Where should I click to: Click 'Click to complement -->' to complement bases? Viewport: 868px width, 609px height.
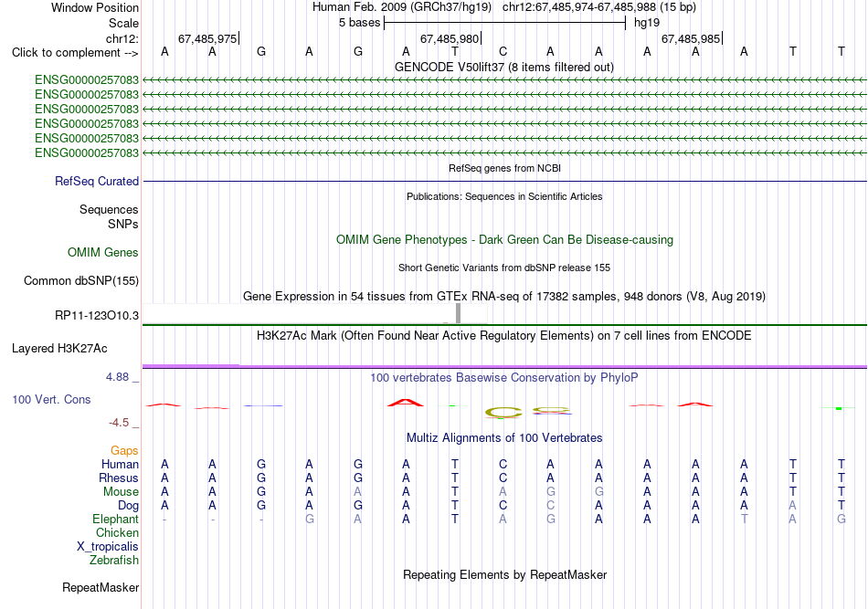tap(75, 53)
